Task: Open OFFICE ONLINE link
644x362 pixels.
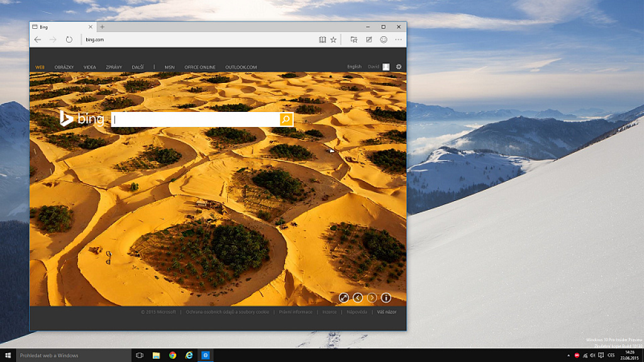Action: coord(200,67)
